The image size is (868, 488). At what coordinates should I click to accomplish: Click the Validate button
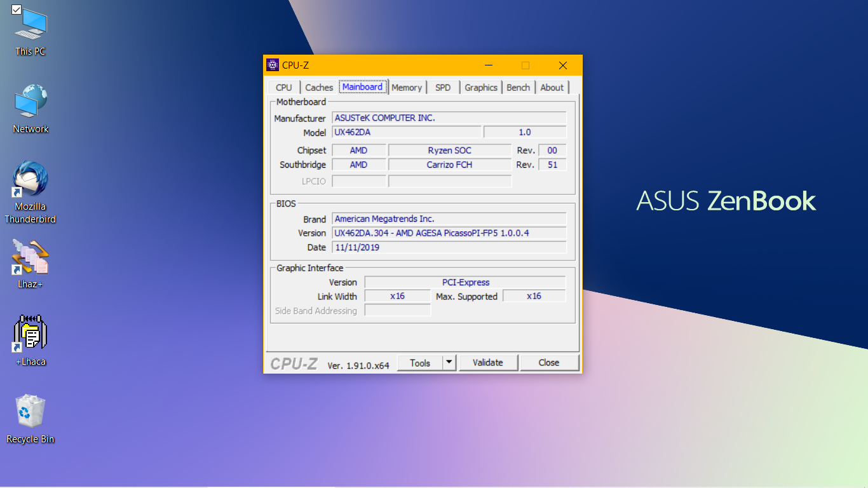tap(488, 363)
